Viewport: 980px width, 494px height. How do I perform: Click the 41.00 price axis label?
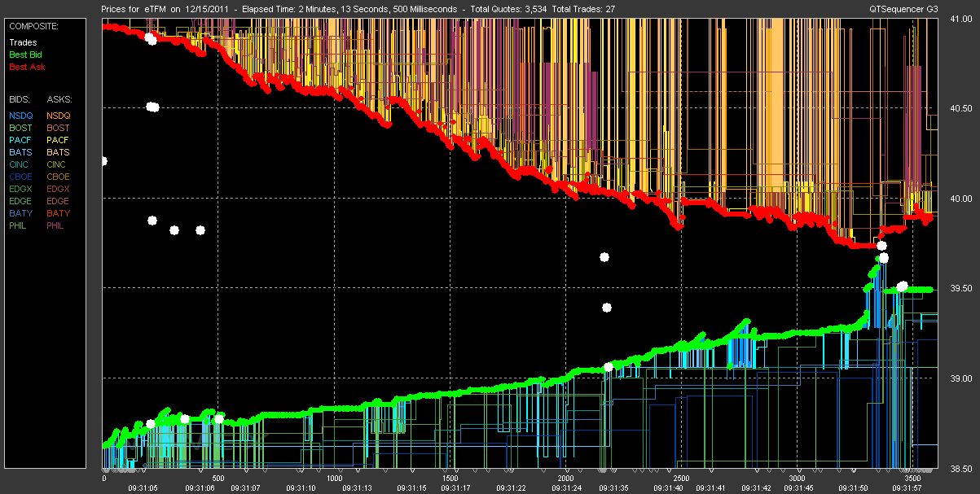[961, 18]
